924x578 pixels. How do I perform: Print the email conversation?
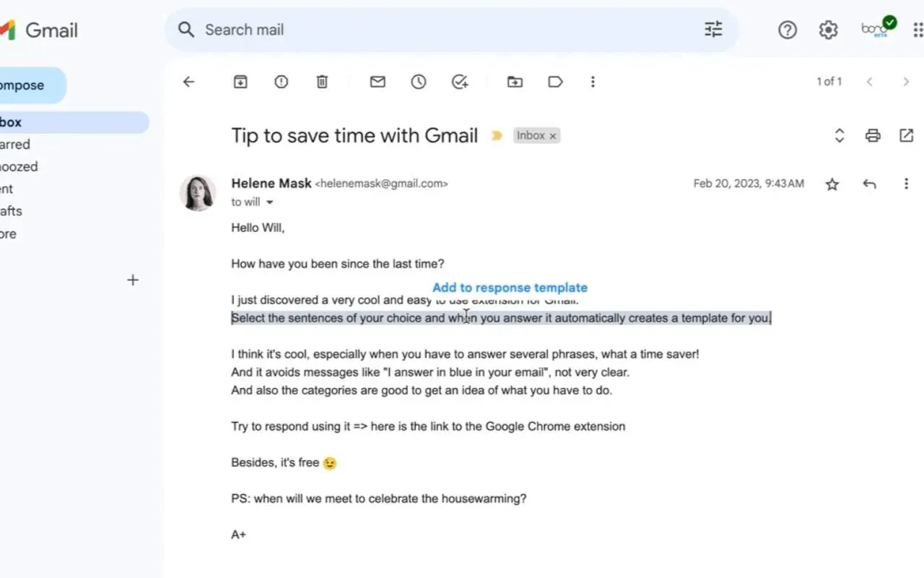pyautogui.click(x=873, y=135)
